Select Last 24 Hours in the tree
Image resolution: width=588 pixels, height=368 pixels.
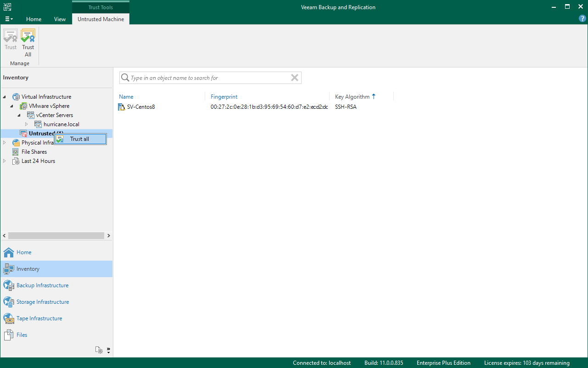[x=38, y=161]
